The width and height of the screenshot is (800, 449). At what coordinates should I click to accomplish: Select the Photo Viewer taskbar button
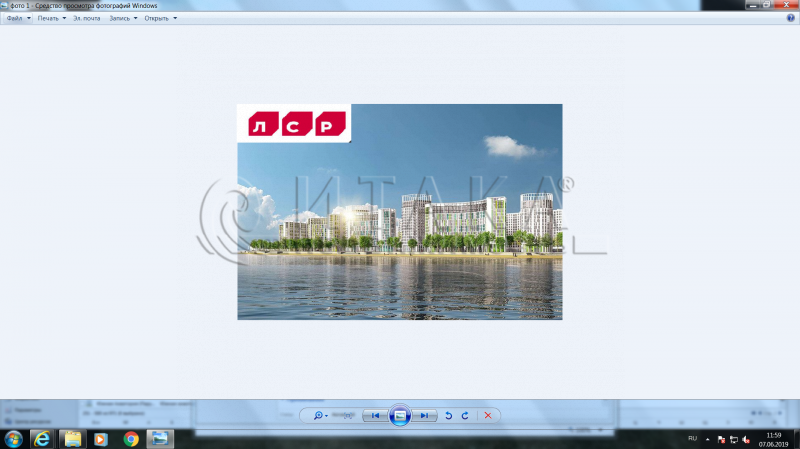point(160,439)
